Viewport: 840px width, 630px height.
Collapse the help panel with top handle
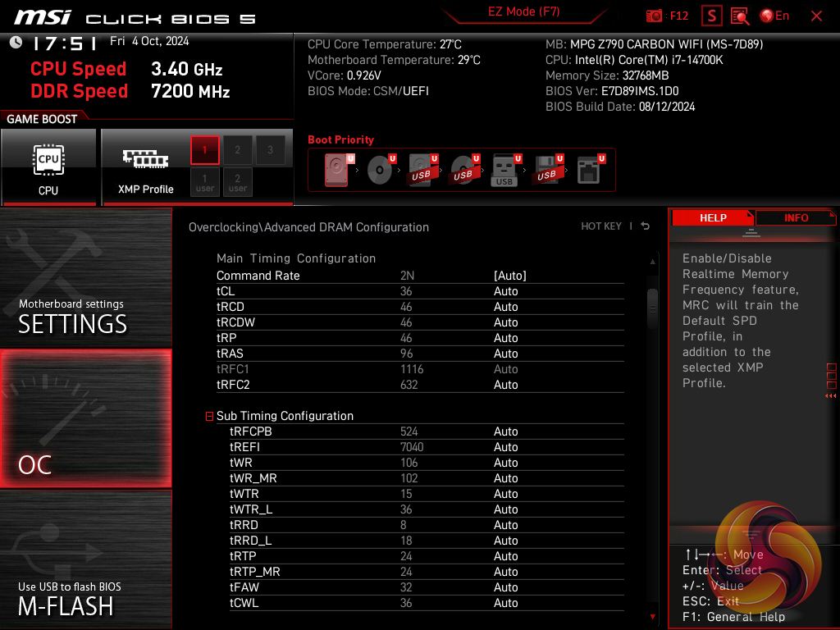click(x=751, y=233)
